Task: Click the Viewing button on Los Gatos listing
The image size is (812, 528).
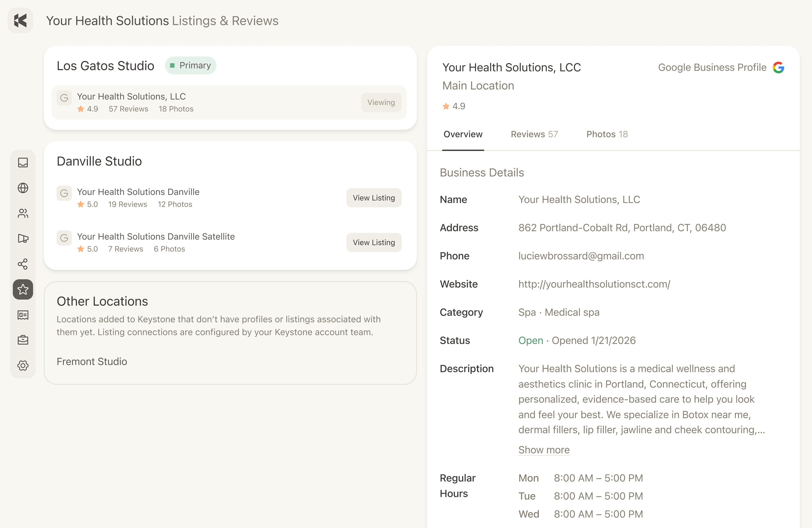Action: [381, 102]
